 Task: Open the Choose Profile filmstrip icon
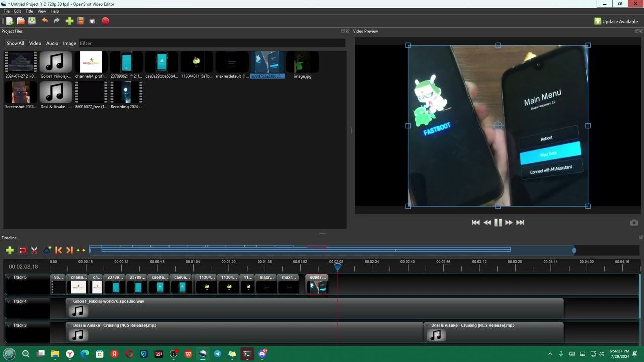80,21
